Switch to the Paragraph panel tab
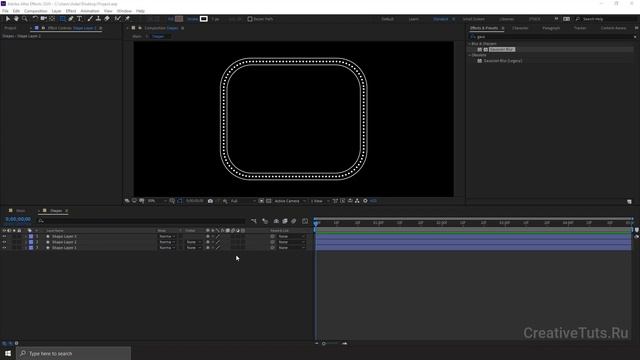 (551, 28)
